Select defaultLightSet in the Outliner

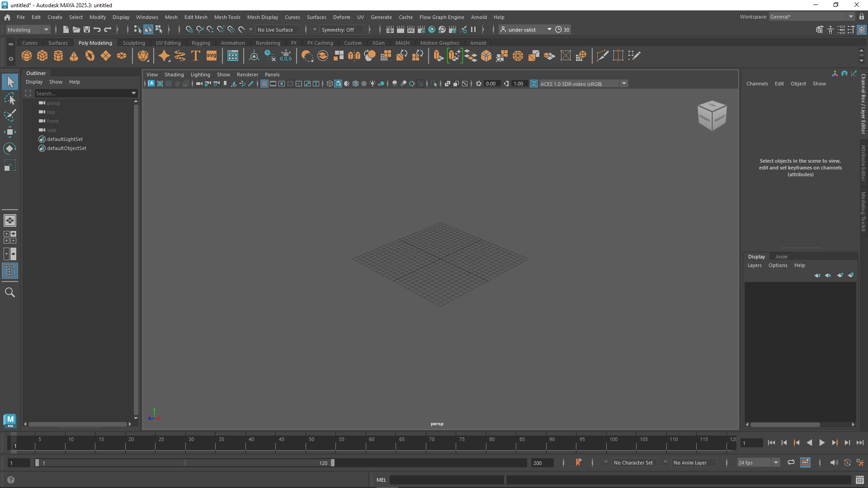tap(65, 139)
